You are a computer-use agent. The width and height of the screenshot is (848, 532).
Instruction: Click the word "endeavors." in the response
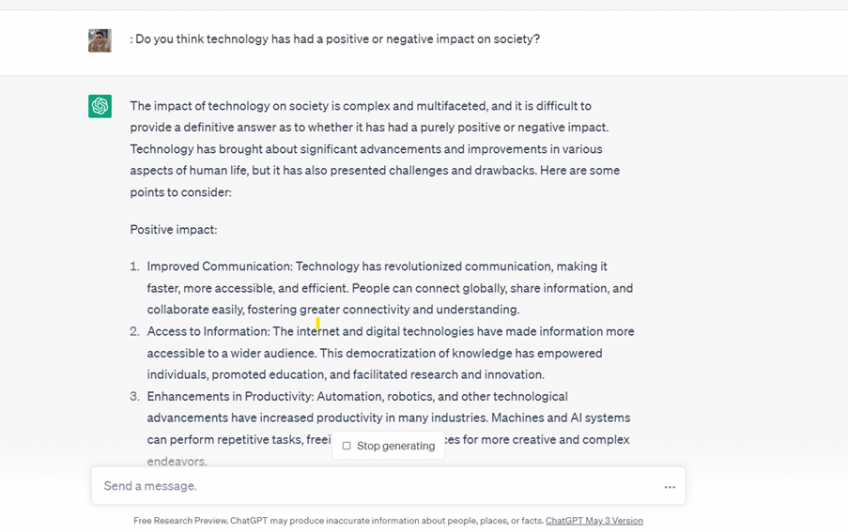coord(179,462)
